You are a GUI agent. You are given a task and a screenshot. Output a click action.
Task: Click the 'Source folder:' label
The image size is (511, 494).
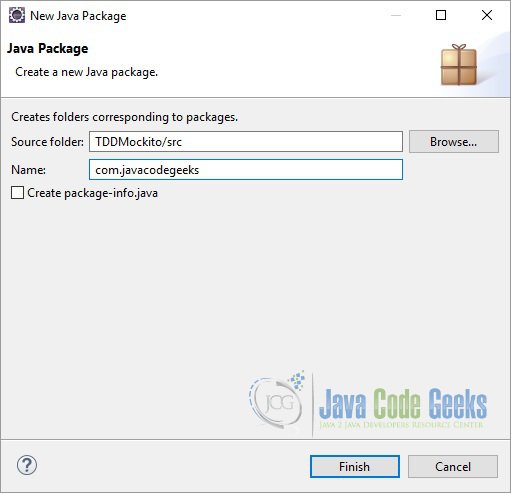(47, 142)
